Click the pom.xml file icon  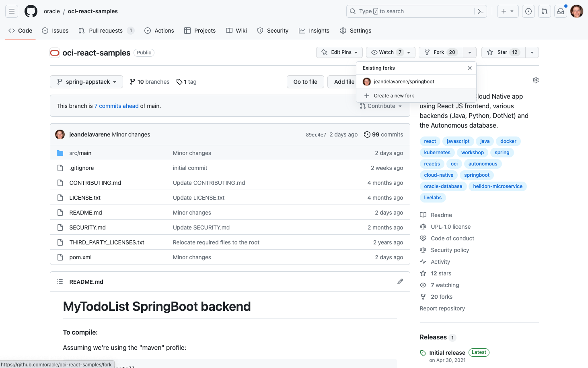click(x=60, y=257)
